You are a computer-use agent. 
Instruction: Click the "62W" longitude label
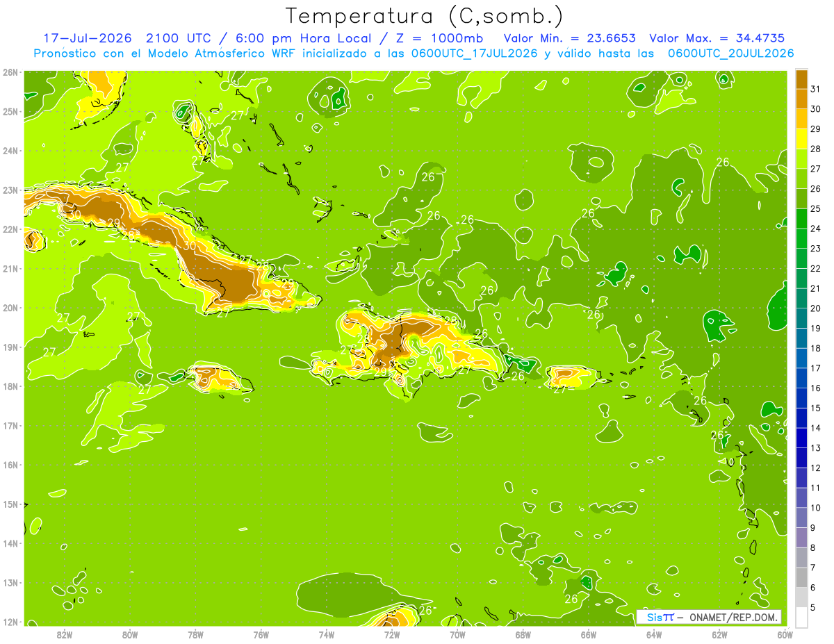[x=719, y=634]
